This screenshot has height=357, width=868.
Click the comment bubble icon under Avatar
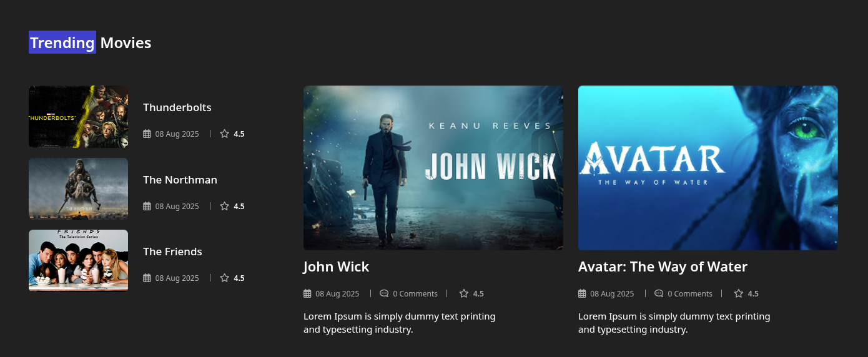659,293
